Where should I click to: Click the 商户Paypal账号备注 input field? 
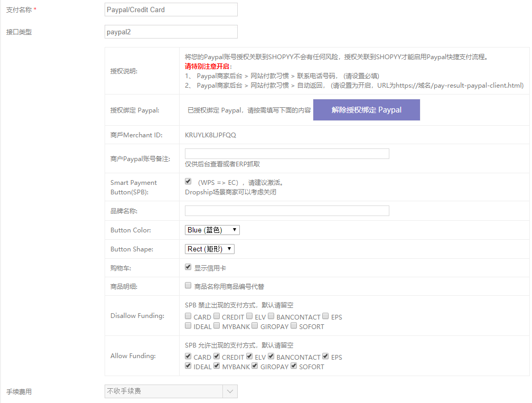click(286, 153)
